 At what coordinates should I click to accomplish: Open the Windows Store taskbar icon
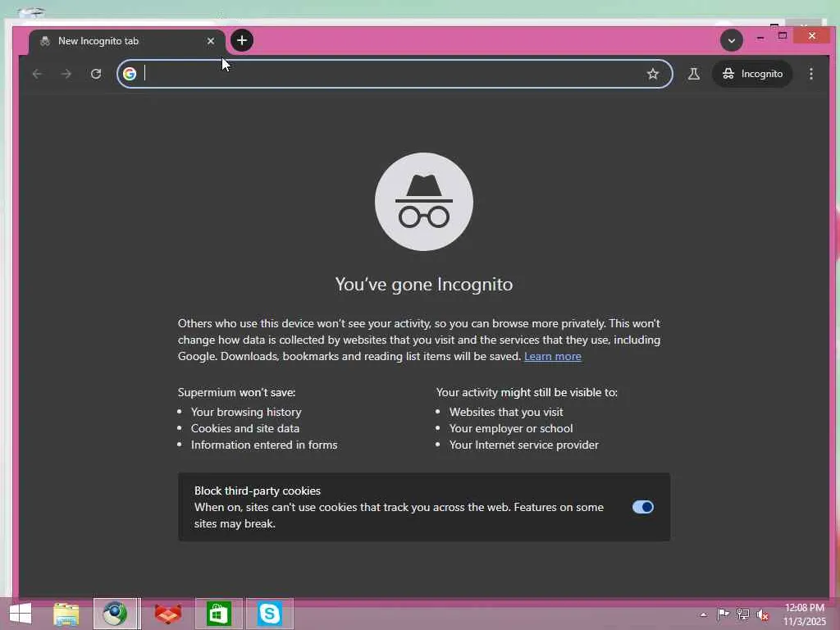pyautogui.click(x=218, y=614)
